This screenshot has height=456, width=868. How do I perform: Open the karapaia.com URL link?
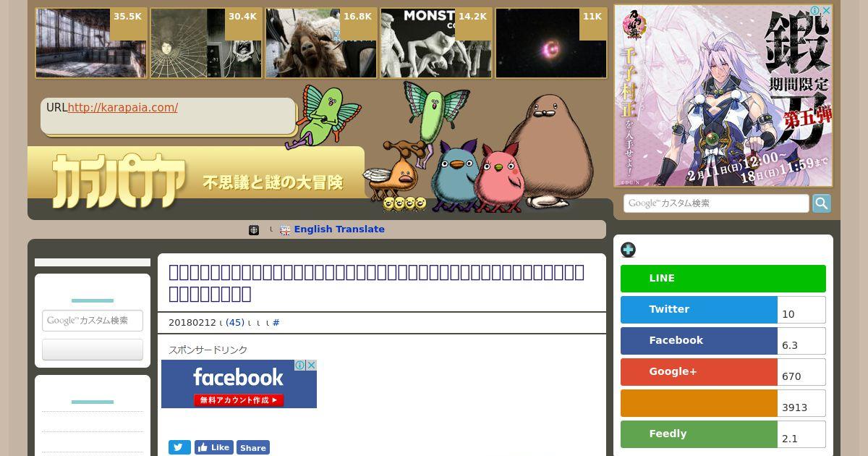tap(123, 108)
